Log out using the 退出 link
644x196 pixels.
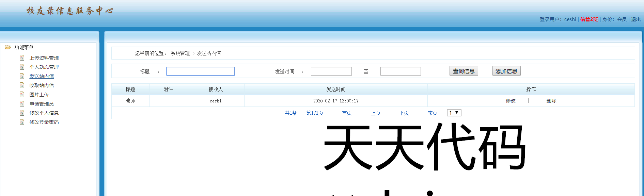635,19
